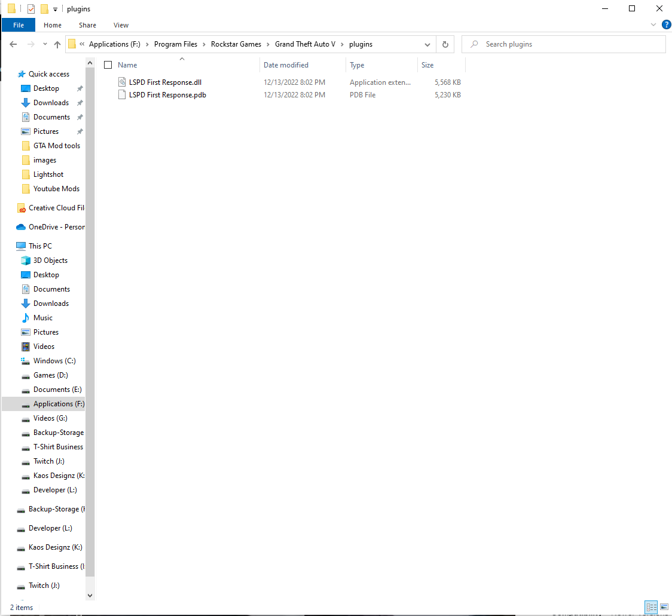The image size is (672, 616).
Task: Expand the chevron after Grand Theft Auto V
Action: pyautogui.click(x=342, y=44)
